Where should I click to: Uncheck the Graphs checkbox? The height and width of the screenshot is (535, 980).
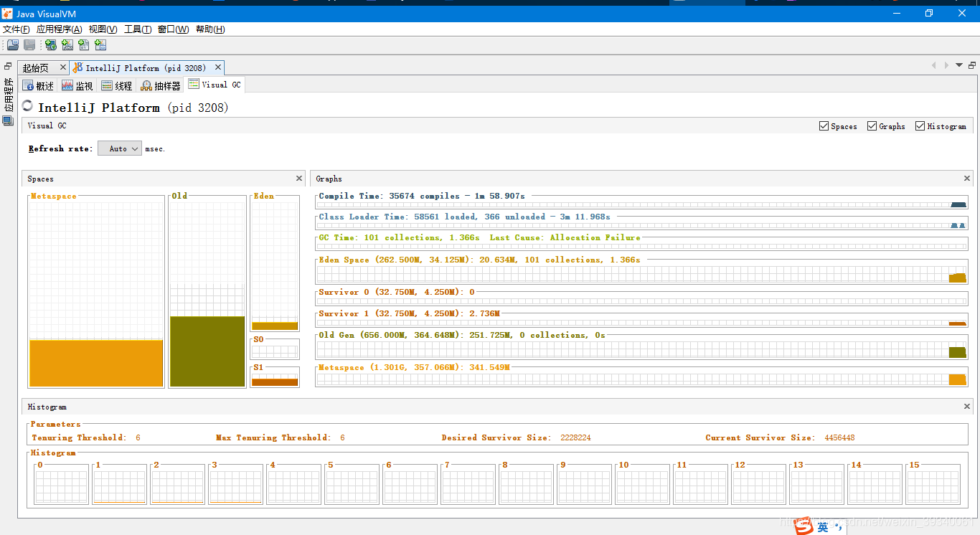point(872,126)
